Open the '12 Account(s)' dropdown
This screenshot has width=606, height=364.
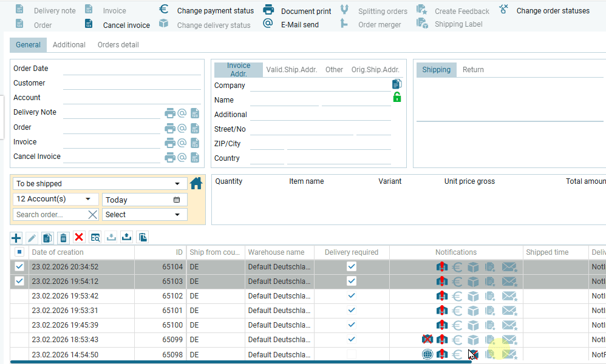89,199
